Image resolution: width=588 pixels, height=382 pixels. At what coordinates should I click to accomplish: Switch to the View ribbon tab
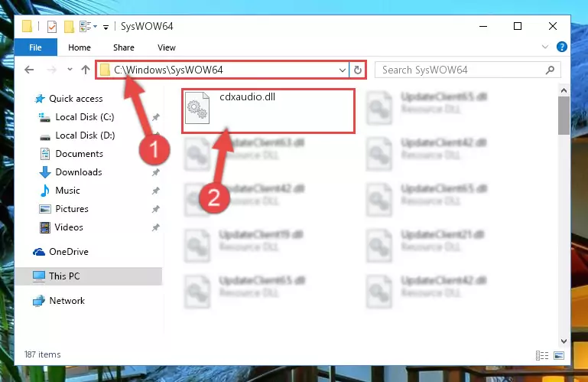[x=167, y=47]
